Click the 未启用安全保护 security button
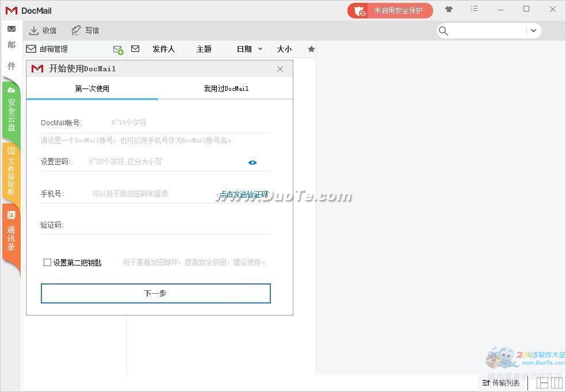The image size is (566, 392). tap(390, 10)
